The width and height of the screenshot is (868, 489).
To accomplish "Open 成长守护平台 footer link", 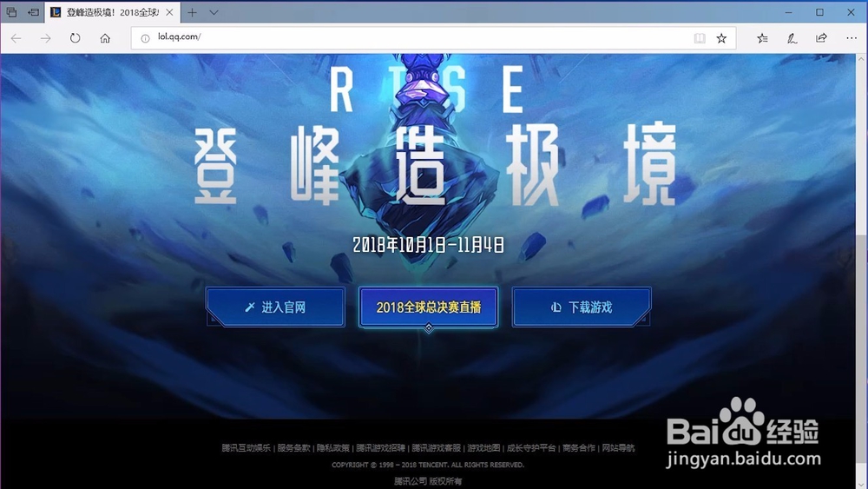I will [x=531, y=448].
